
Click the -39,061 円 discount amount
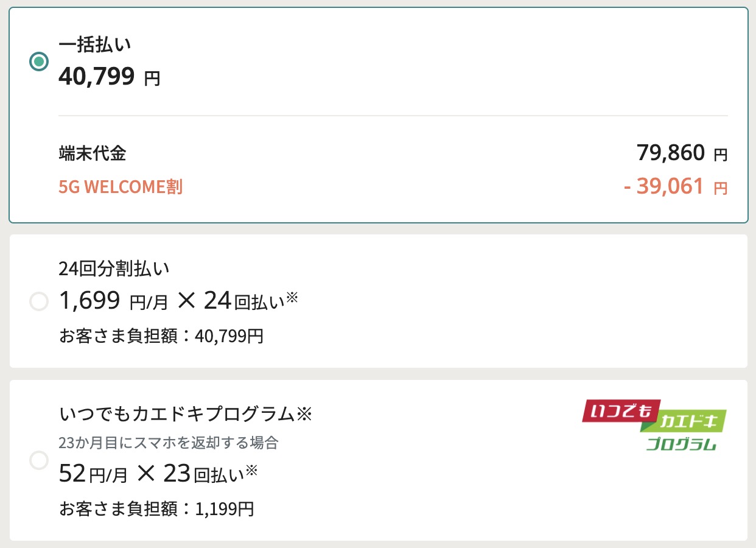click(x=676, y=187)
